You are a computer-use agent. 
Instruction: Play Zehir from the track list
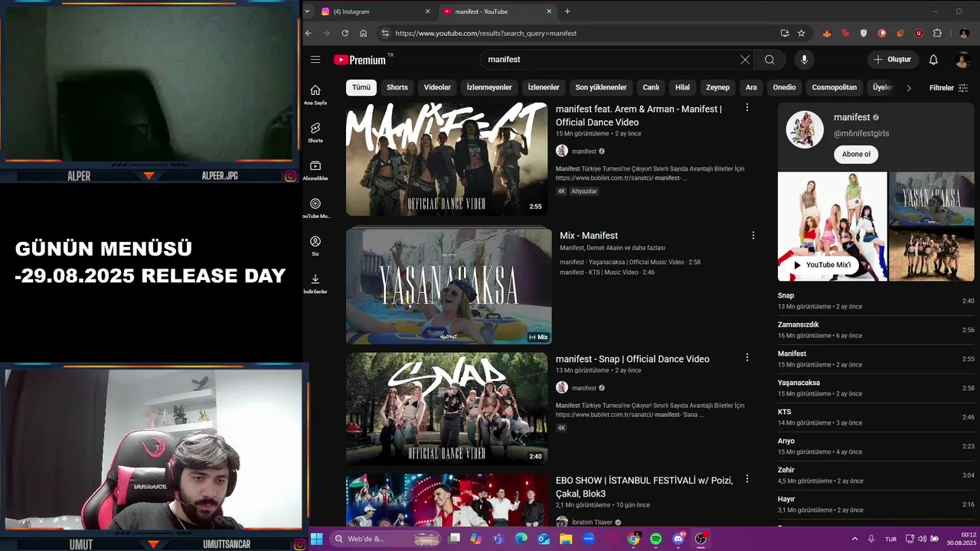(x=876, y=475)
